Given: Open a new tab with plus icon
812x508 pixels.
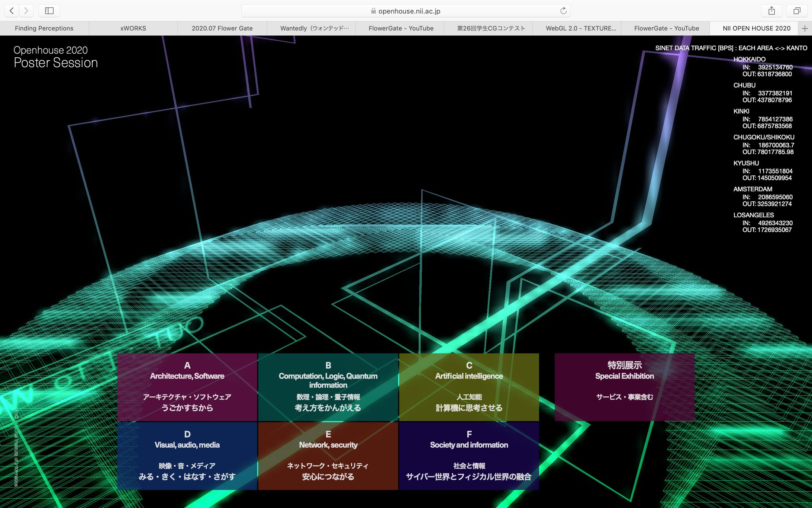Looking at the screenshot, I should pyautogui.click(x=805, y=28).
